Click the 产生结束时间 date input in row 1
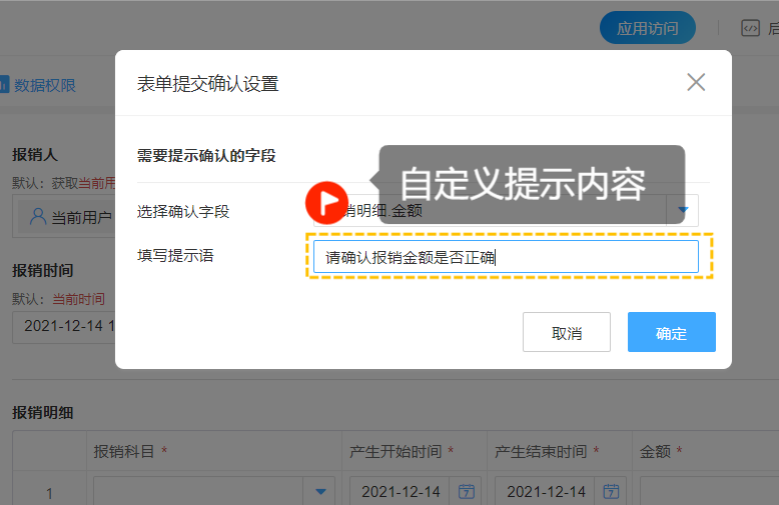This screenshot has height=505, width=779. point(545,491)
